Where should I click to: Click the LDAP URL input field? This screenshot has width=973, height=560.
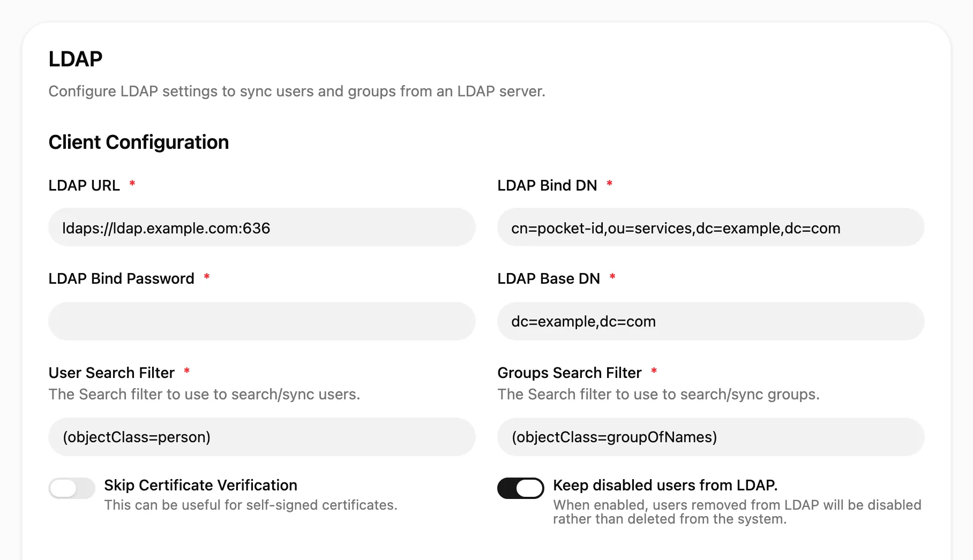[x=262, y=228]
